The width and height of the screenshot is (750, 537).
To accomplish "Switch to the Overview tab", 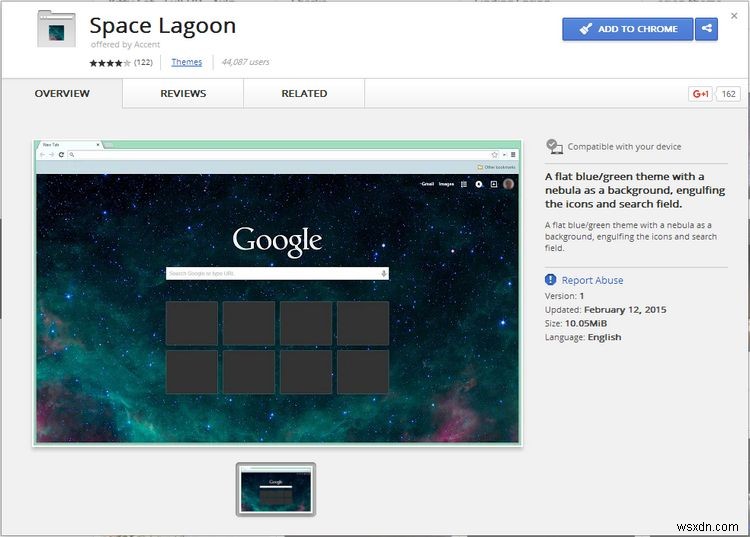I will point(62,94).
